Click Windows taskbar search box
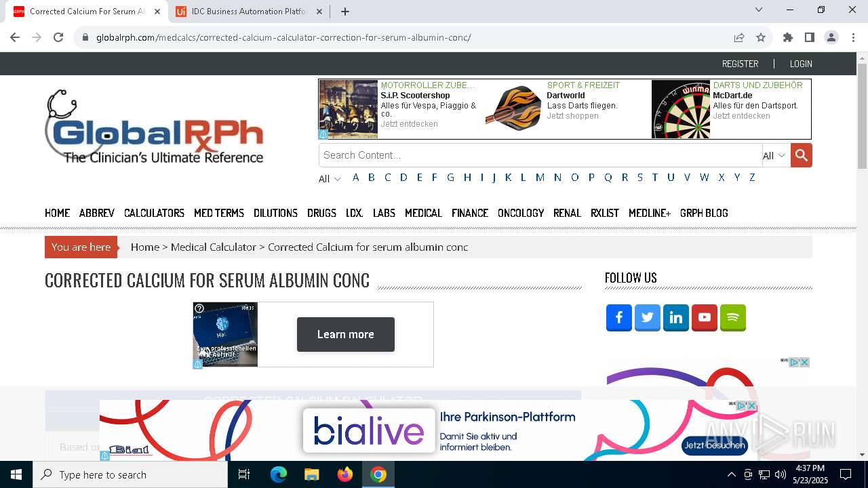The image size is (868, 488). point(130,474)
